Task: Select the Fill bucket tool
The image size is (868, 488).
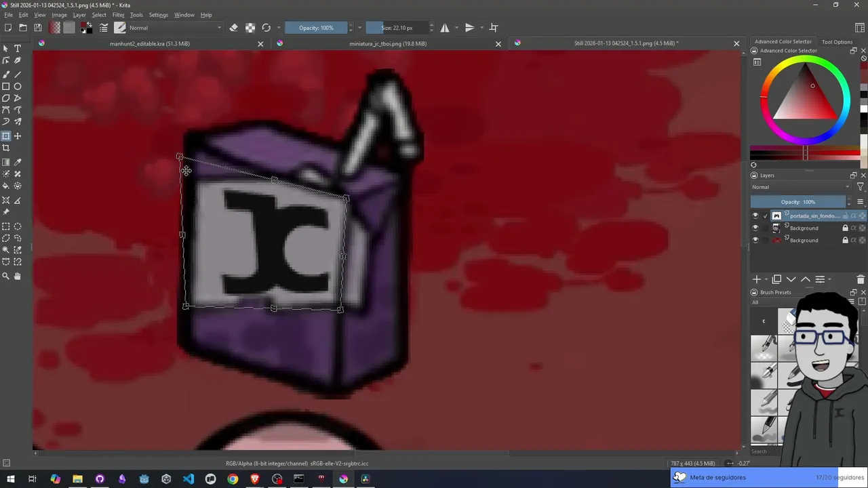Action: [x=6, y=186]
